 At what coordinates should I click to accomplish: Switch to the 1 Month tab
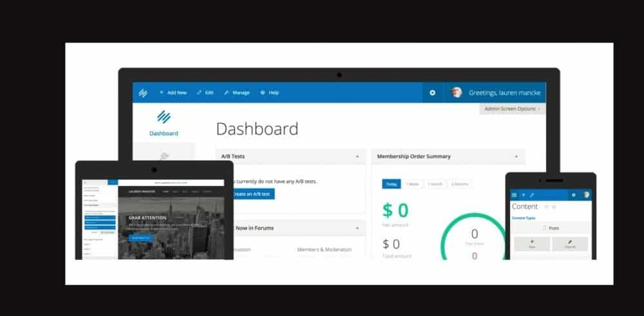tap(436, 184)
